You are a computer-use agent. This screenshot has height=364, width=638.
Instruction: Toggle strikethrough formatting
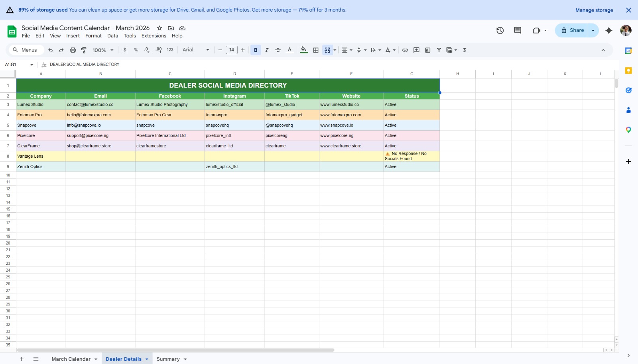[x=278, y=50]
